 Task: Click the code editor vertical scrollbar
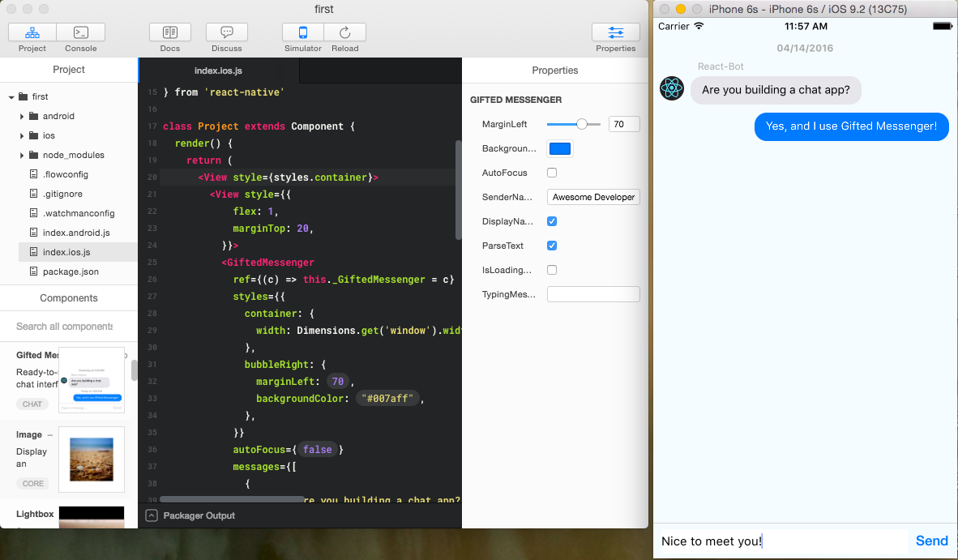coord(458,190)
